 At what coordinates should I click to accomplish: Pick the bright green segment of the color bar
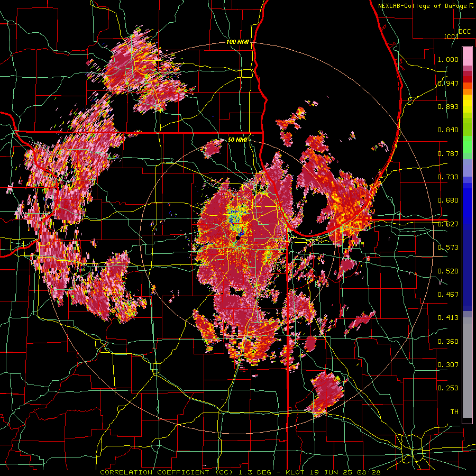[x=467, y=144]
